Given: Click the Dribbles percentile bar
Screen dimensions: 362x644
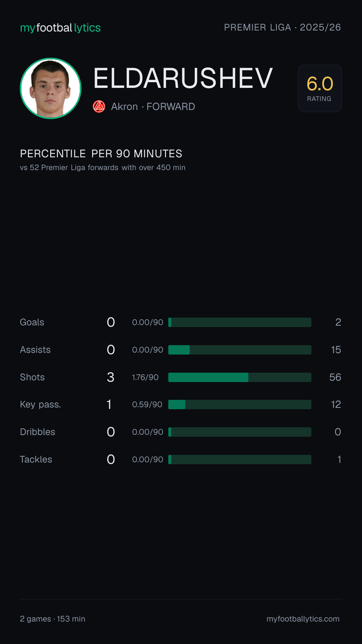Looking at the screenshot, I should pyautogui.click(x=240, y=432).
